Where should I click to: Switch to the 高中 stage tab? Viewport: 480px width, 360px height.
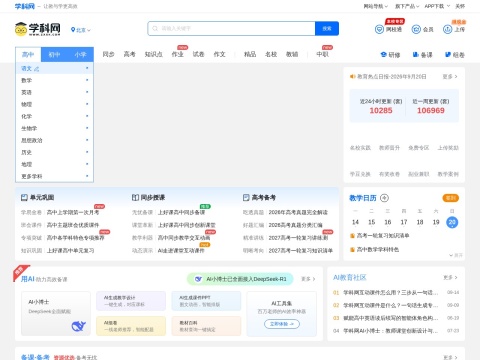click(28, 54)
